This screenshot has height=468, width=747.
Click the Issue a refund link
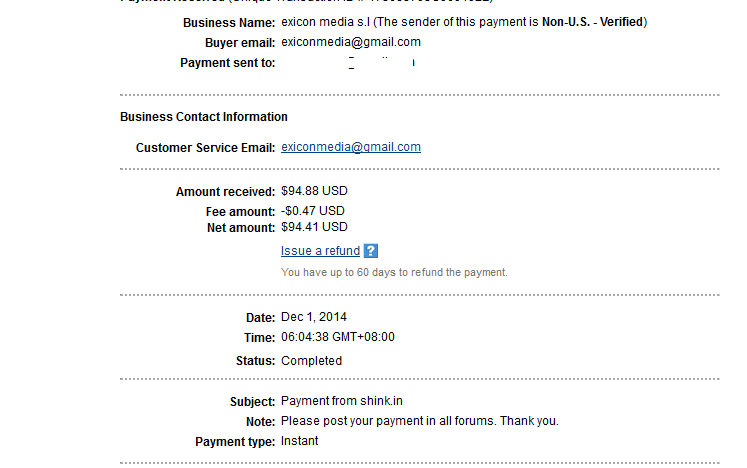click(320, 251)
